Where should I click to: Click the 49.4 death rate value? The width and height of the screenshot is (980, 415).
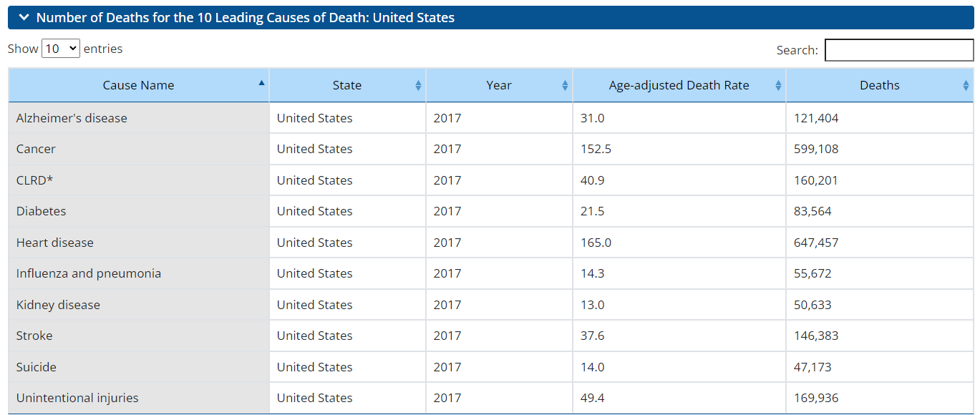click(x=593, y=398)
